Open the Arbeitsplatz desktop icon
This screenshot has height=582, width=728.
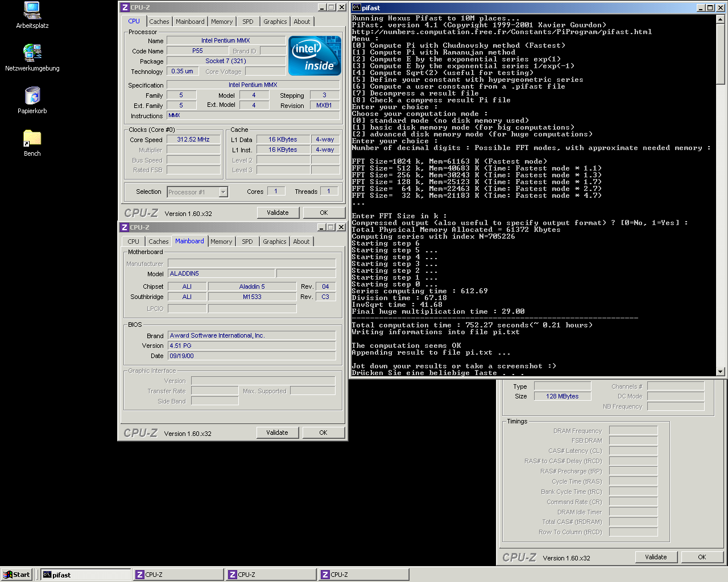[x=32, y=15]
